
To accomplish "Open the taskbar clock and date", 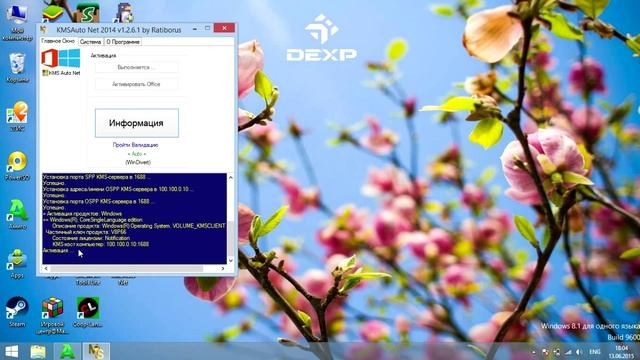I will point(621,352).
